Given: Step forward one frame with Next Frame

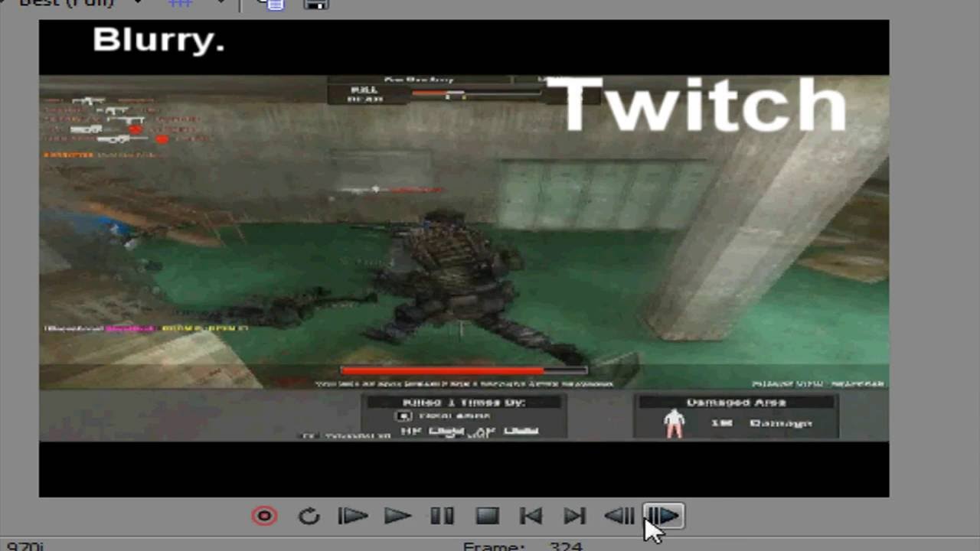Looking at the screenshot, I should coord(664,517).
